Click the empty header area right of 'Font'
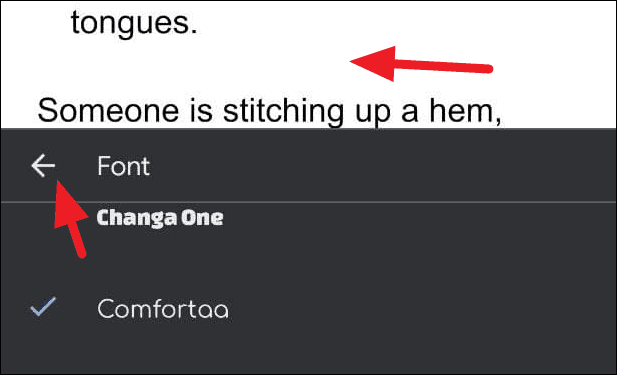617x375 pixels. point(382,166)
